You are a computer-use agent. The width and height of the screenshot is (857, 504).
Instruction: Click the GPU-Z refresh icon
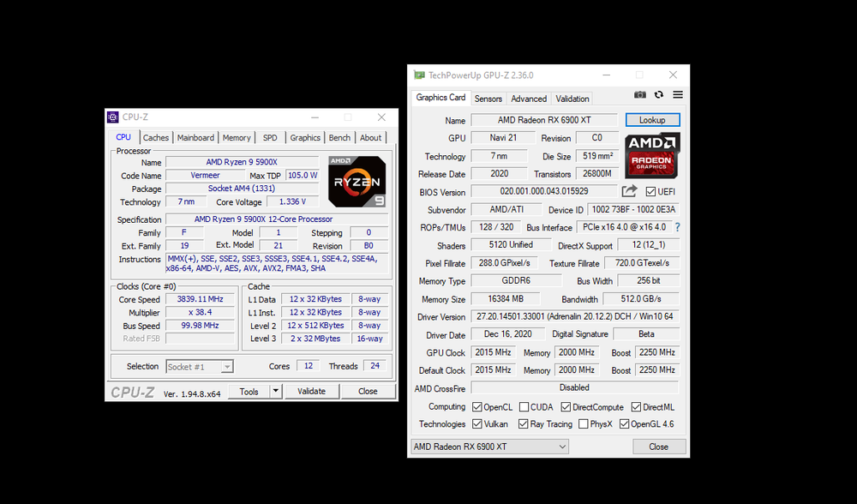659,95
